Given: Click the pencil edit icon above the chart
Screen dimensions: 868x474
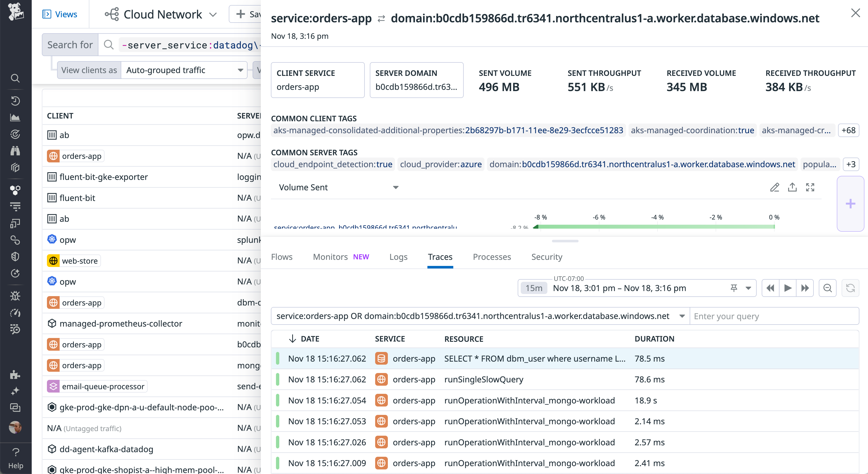Looking at the screenshot, I should point(775,188).
